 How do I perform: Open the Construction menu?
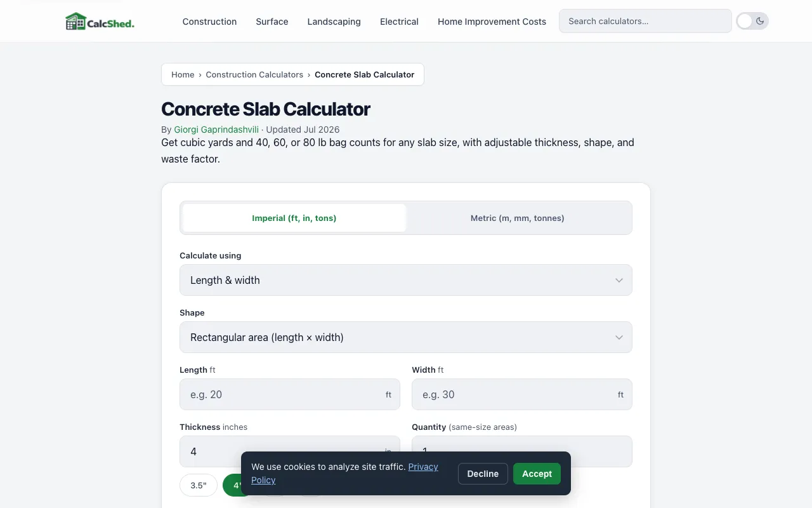[209, 22]
